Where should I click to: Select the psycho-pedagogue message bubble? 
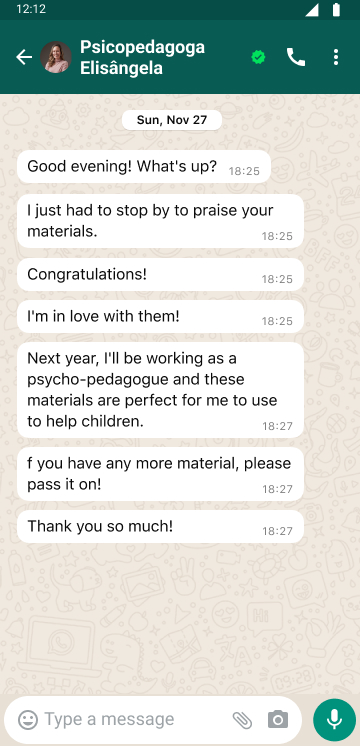click(x=160, y=390)
